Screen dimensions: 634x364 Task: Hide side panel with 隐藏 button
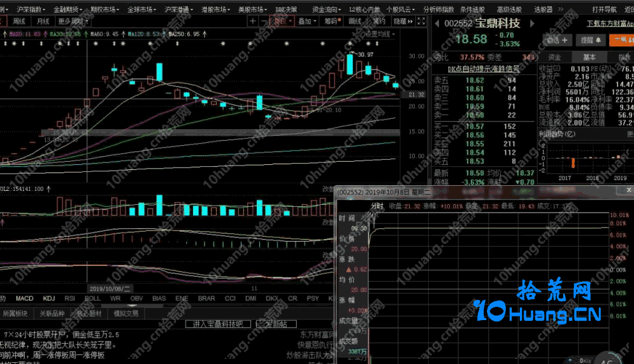point(403,21)
